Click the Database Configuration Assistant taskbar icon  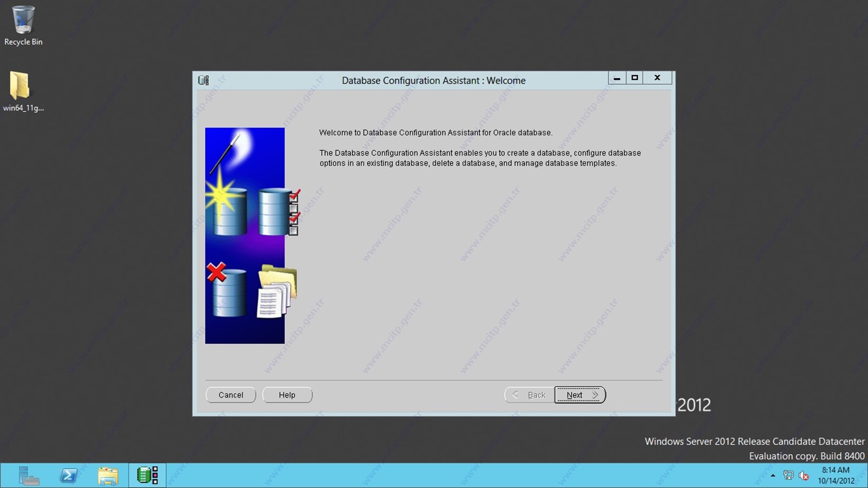pyautogui.click(x=147, y=476)
